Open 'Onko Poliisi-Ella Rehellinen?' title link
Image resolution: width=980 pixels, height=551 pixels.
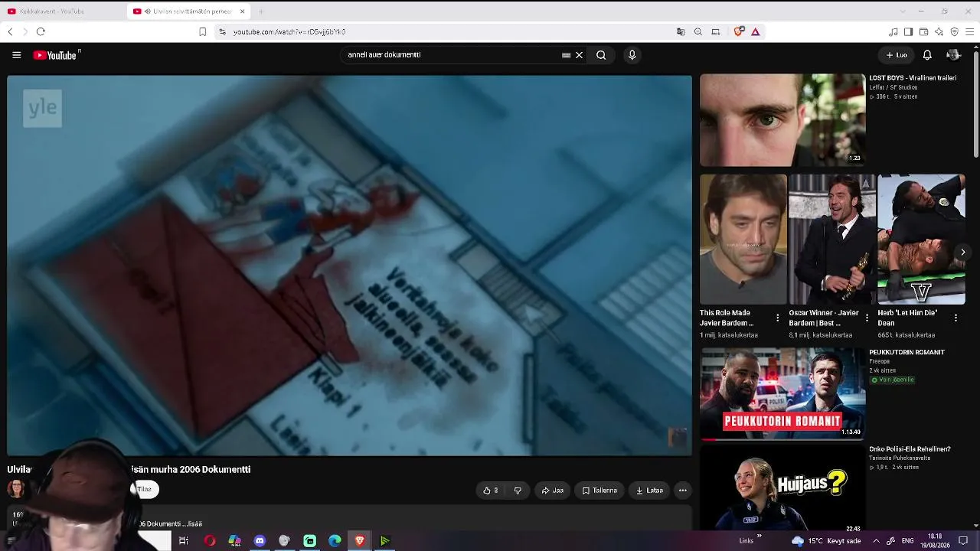(x=910, y=449)
